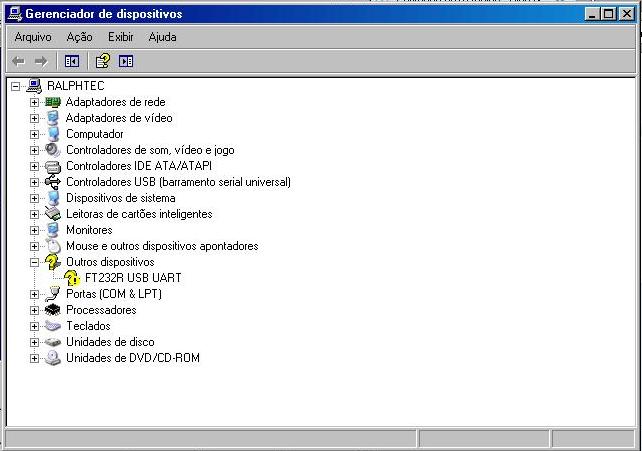Click the Adaptadores de rede network card icon
The height and width of the screenshot is (451, 642).
pos(53,102)
